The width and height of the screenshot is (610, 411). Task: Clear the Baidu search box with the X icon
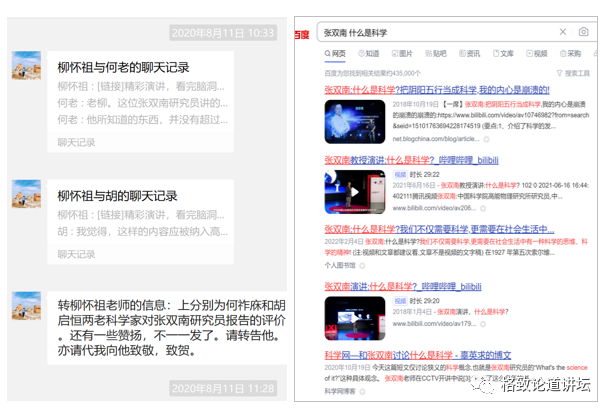pos(563,32)
